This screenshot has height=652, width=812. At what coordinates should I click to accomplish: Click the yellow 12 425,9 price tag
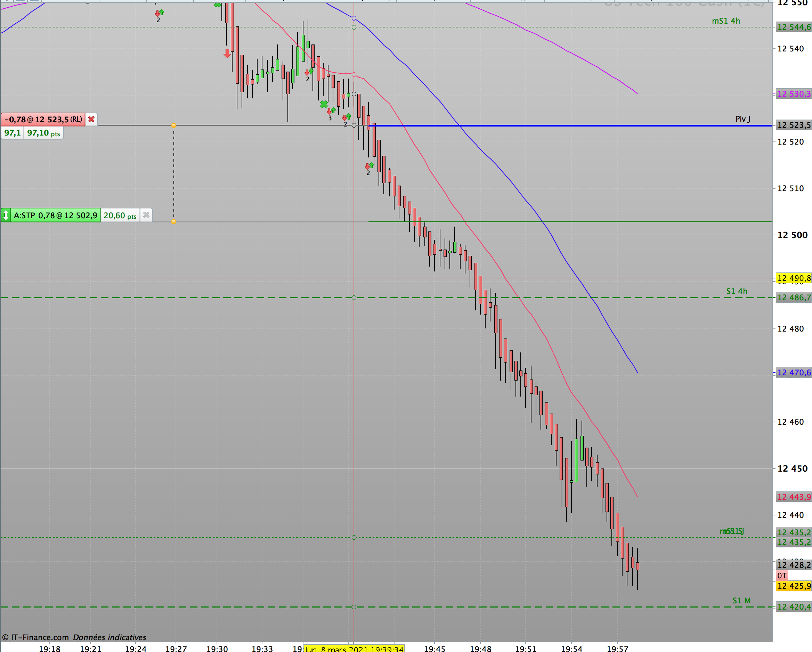794,586
